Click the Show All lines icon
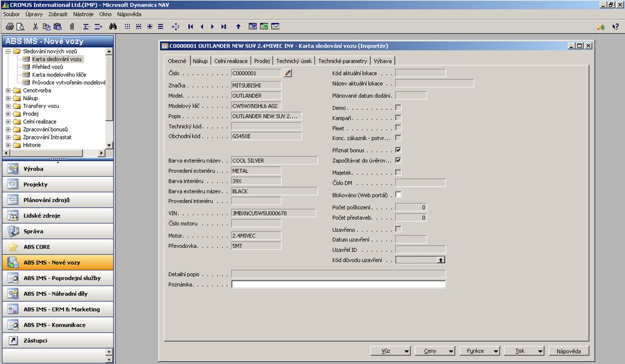Screen dimensions: 625x364 [160, 26]
